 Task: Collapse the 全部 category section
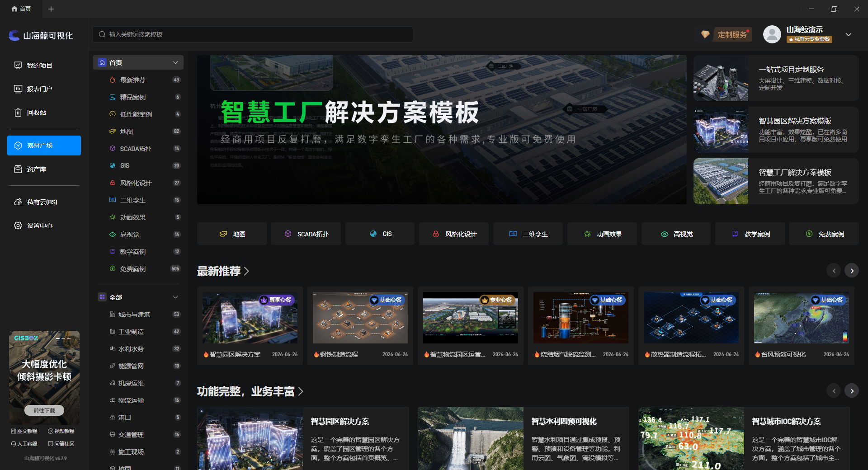click(175, 297)
